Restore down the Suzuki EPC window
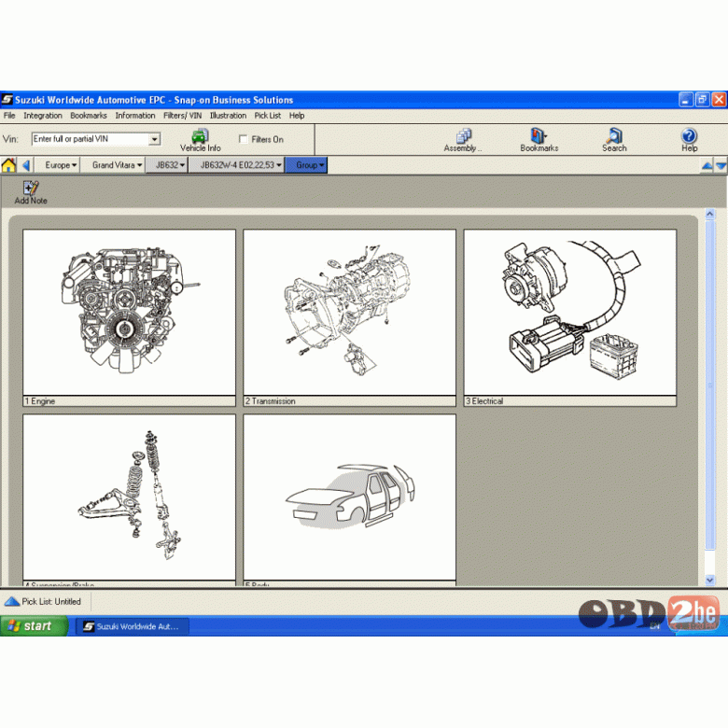728x728 pixels. (x=703, y=99)
